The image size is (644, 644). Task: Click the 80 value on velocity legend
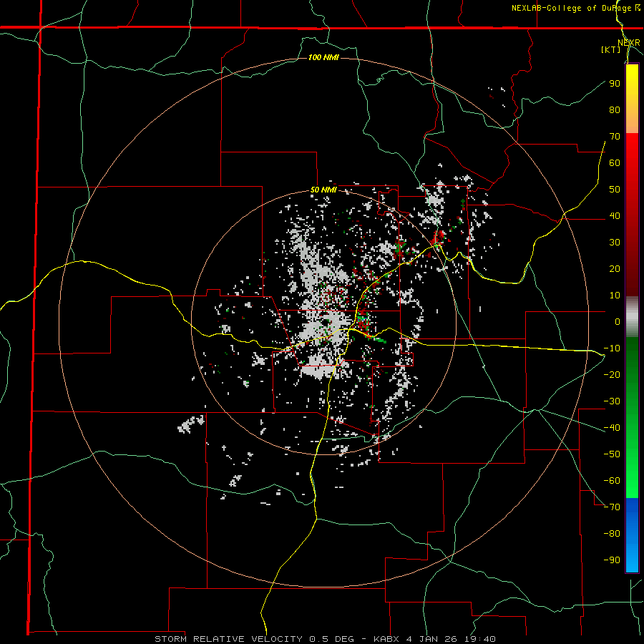pos(615,109)
